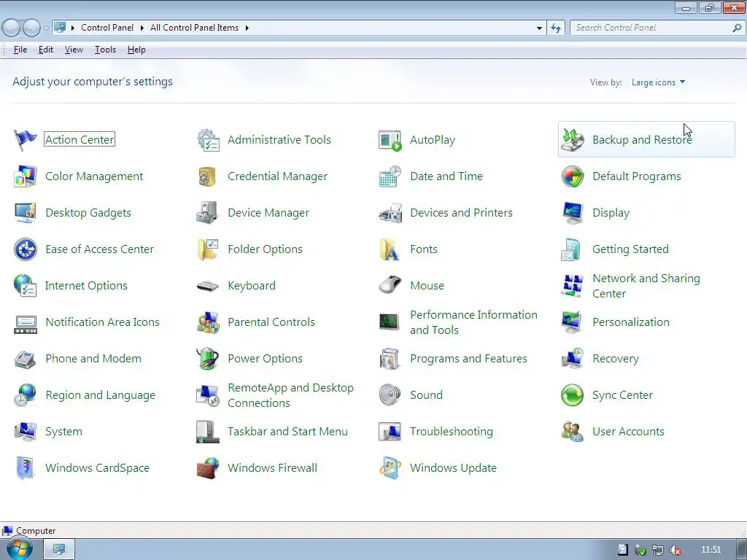Click the Sync Center green icon
Screen dimensions: 747x560
coord(572,394)
